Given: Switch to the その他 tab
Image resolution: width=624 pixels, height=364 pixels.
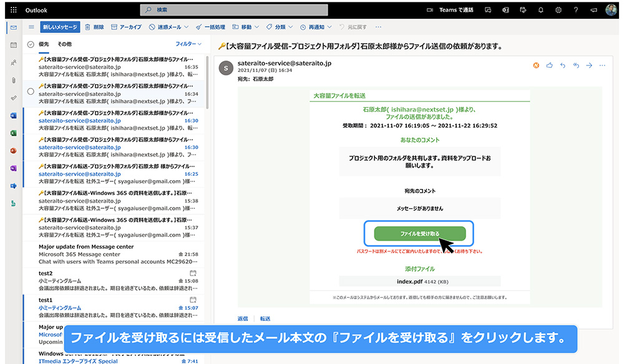Looking at the screenshot, I should 64,44.
